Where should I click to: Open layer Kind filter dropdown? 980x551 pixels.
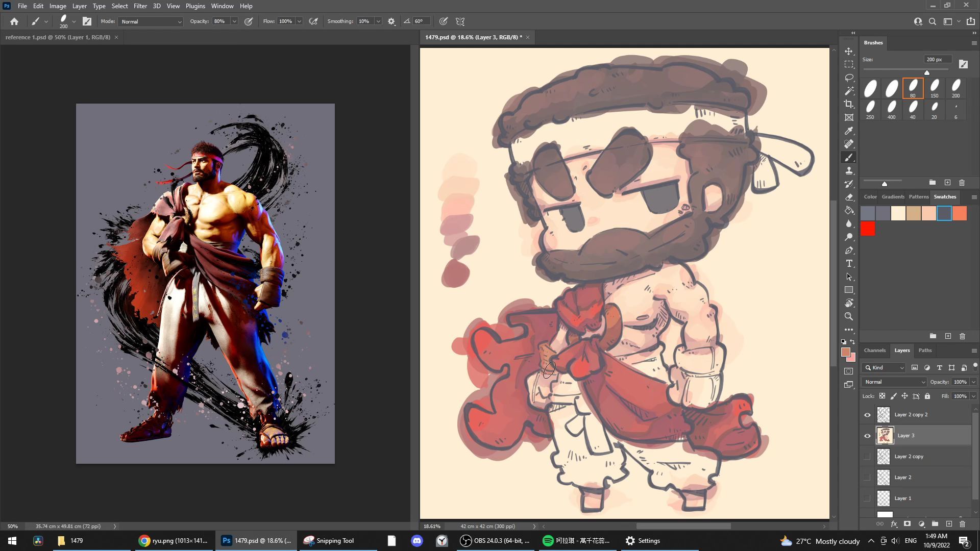point(884,368)
